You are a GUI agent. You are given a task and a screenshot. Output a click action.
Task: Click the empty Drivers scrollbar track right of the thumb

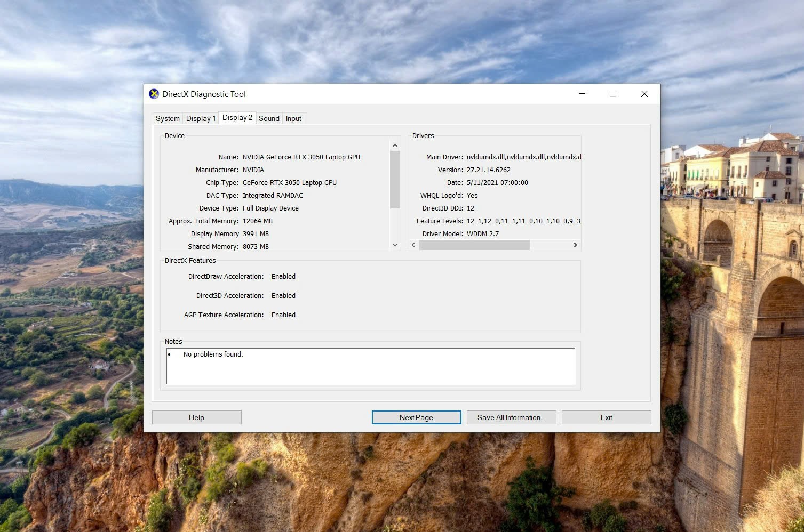click(550, 245)
